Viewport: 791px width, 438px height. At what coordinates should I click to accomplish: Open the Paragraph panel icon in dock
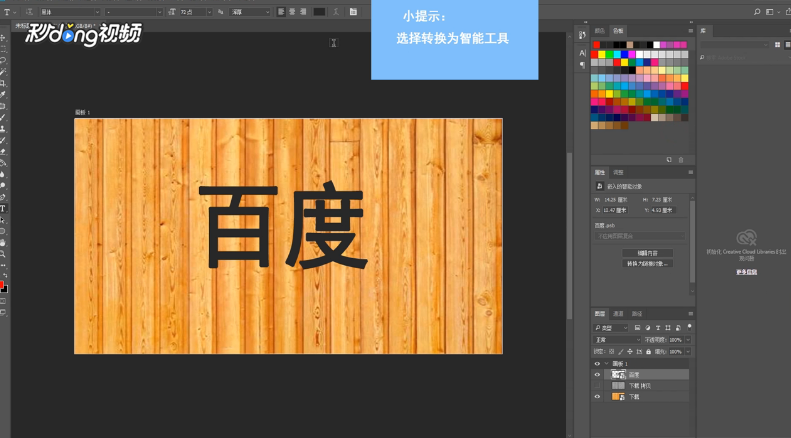pos(582,65)
